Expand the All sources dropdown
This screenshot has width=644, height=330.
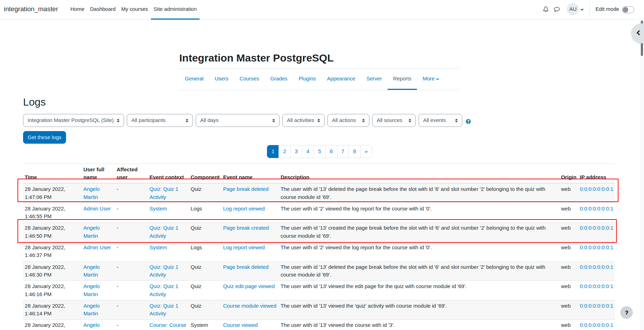[x=394, y=120]
